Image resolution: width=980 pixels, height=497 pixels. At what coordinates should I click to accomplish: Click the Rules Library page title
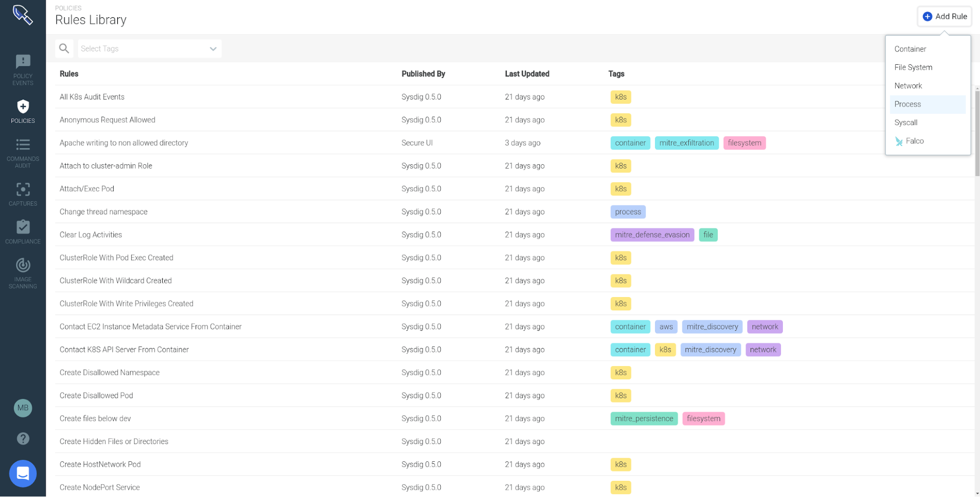click(91, 20)
